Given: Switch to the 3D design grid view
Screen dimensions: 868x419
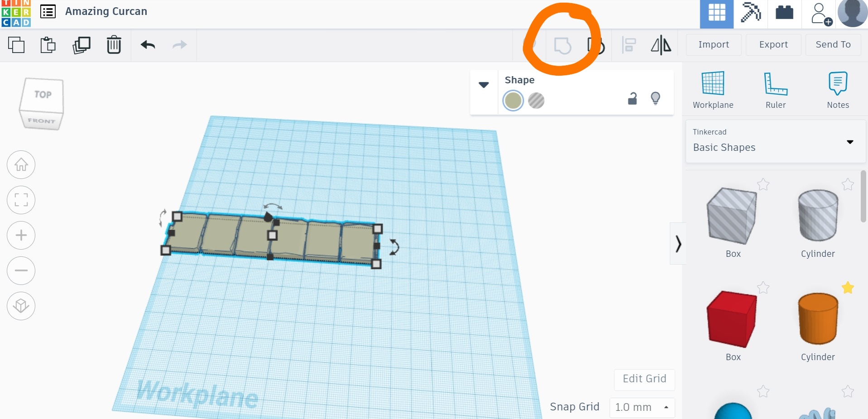Looking at the screenshot, I should (716, 14).
